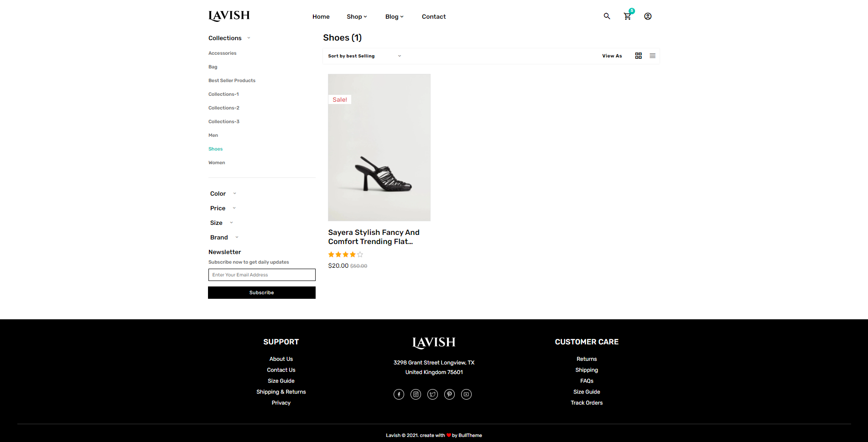Click the $20.00 product price
This screenshot has width=868, height=442.
[338, 265]
